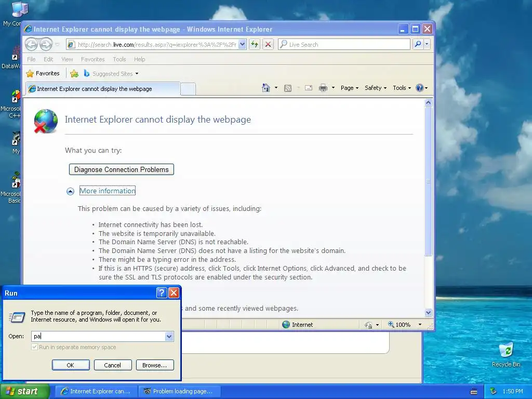Collapse the More information arrow icon
The height and width of the screenshot is (399, 532).
coord(70,191)
